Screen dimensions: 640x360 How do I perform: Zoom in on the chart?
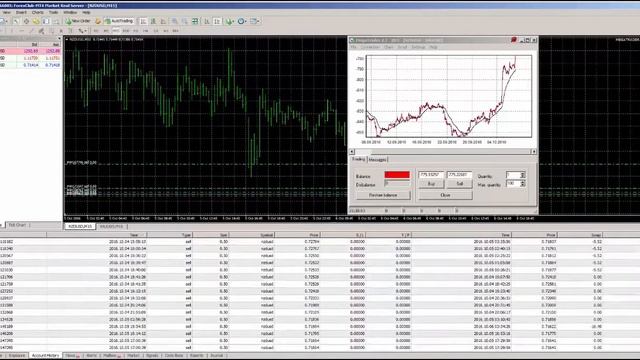175,21
